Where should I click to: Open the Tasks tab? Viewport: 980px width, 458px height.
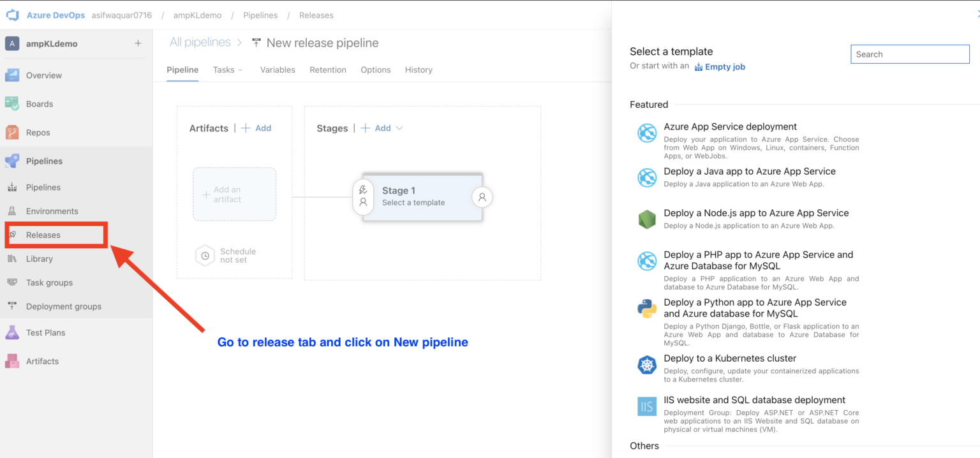[224, 70]
